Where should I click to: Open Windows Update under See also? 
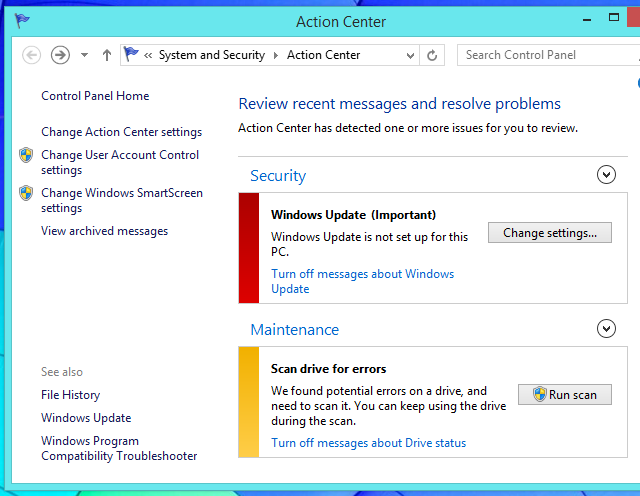point(86,418)
